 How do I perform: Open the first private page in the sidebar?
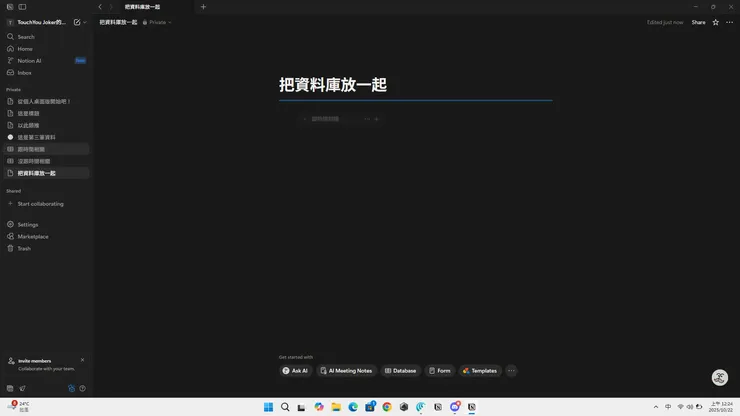[x=46, y=101]
